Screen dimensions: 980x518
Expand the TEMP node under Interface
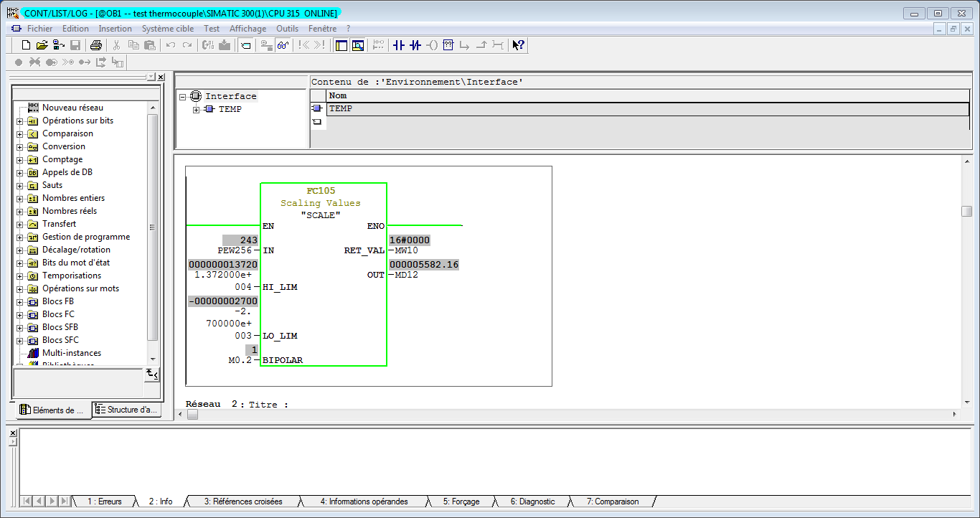tap(196, 109)
